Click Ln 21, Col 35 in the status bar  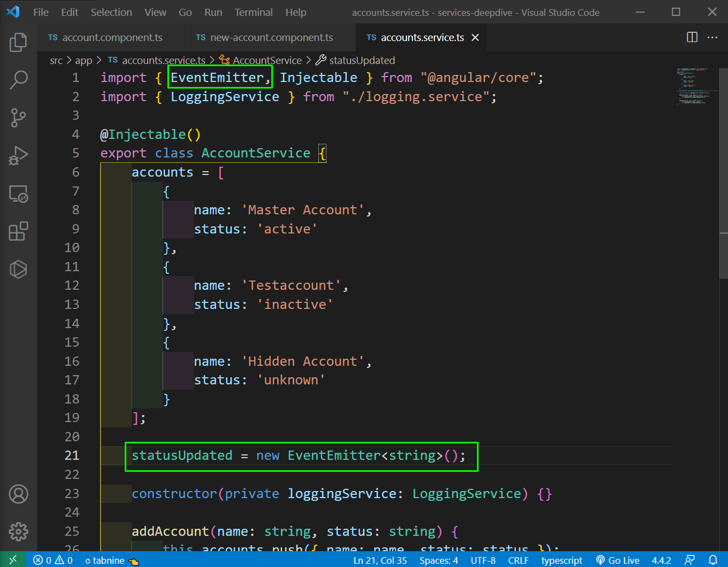[x=380, y=560]
